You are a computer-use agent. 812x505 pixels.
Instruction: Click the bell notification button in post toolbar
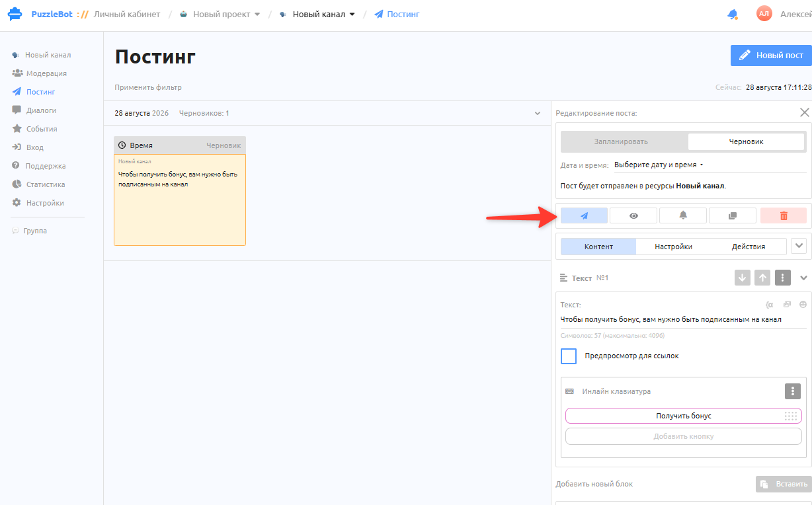(x=683, y=215)
